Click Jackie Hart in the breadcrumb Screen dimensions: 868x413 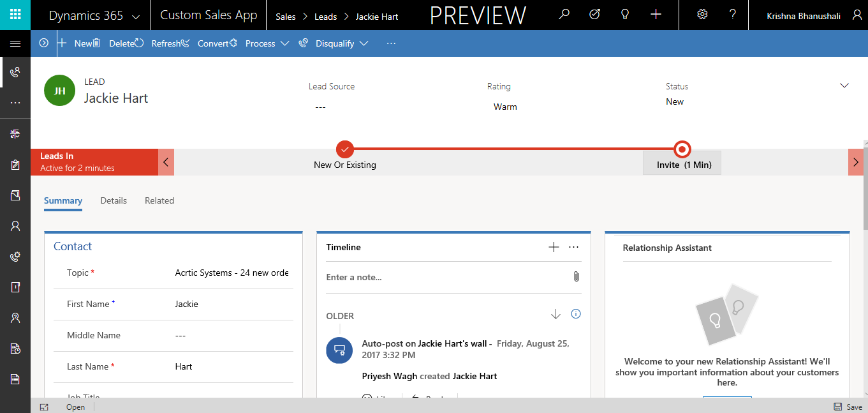tap(377, 17)
